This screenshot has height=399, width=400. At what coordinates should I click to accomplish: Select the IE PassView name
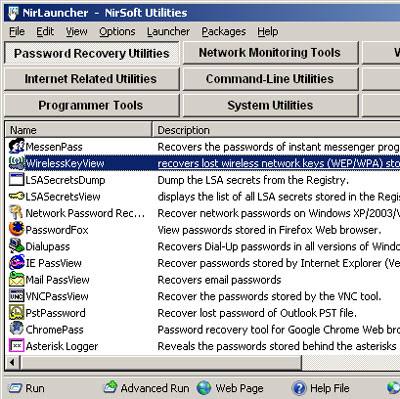(x=54, y=263)
